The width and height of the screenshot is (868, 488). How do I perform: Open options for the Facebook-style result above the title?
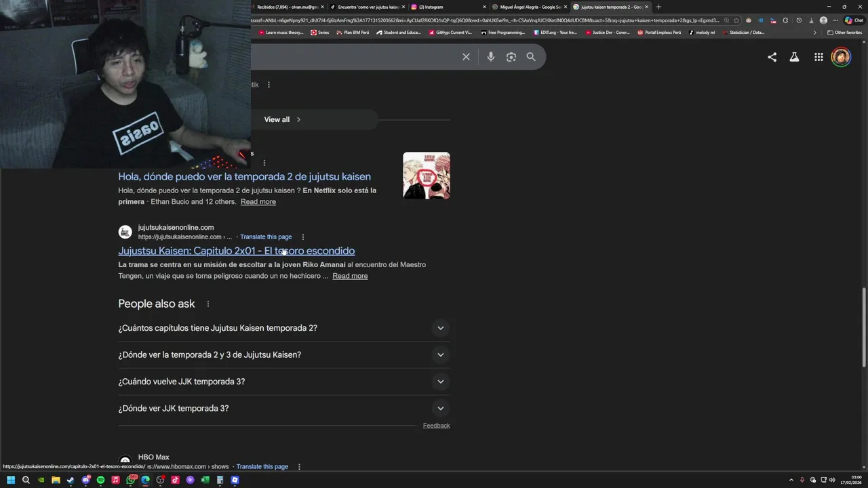pos(264,163)
